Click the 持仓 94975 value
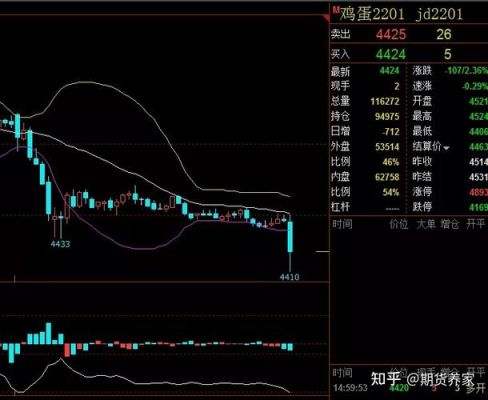Screen dimensions: 488x400 (387, 116)
